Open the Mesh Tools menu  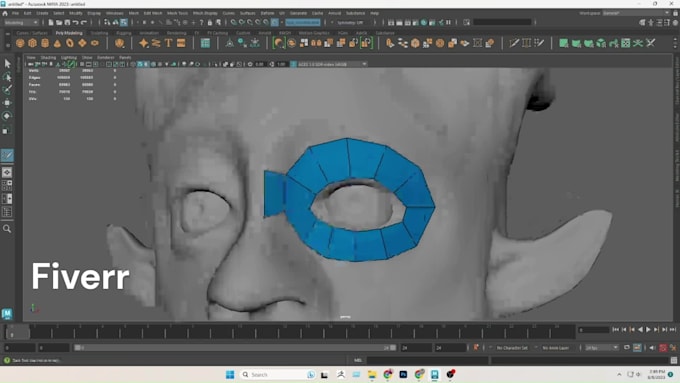click(x=177, y=13)
